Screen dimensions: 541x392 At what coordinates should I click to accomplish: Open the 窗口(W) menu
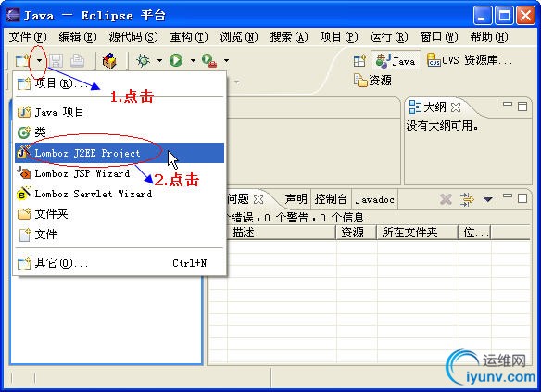tap(439, 36)
